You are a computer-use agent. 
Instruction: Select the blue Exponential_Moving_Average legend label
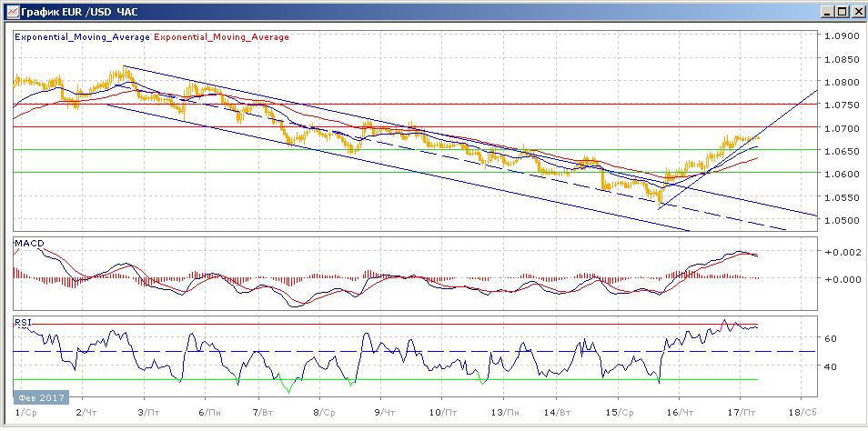pyautogui.click(x=83, y=37)
